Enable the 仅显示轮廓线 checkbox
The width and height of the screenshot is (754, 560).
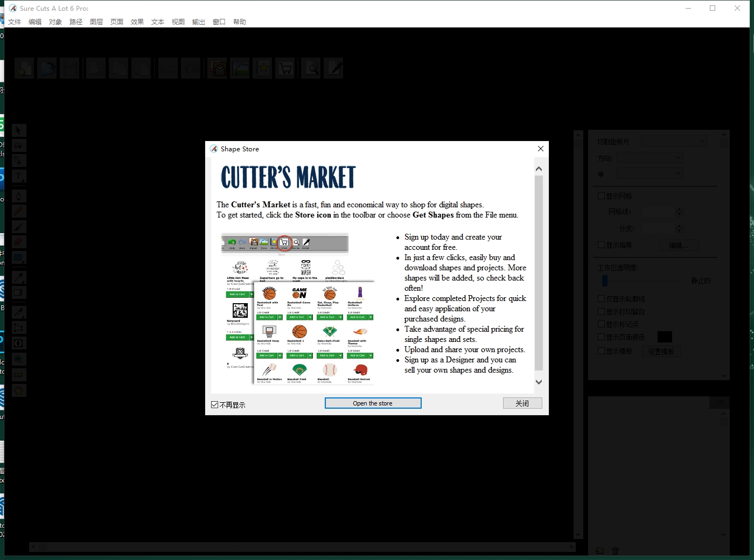coord(602,298)
